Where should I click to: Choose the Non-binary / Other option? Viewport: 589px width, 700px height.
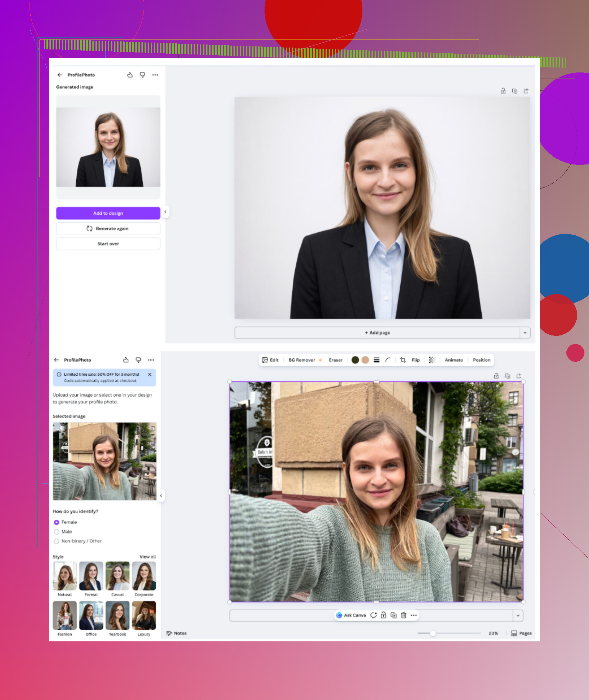point(57,541)
